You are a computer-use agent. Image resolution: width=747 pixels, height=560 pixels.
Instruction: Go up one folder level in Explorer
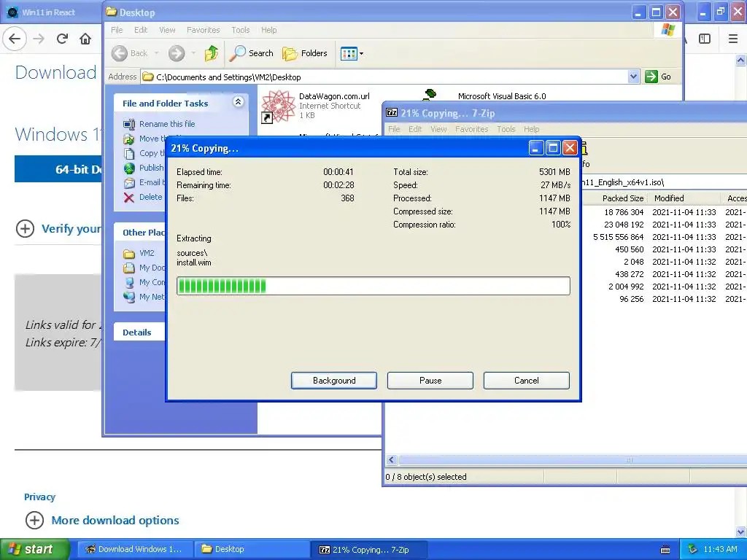pos(212,53)
